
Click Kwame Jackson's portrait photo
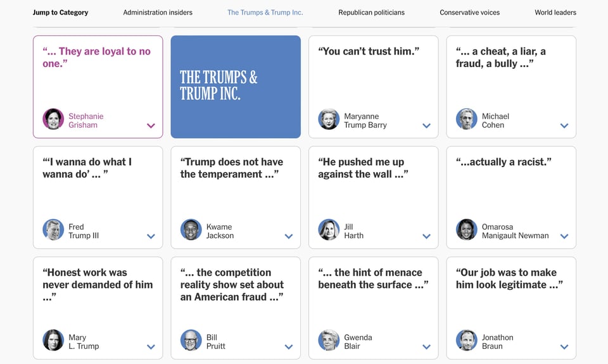point(191,230)
